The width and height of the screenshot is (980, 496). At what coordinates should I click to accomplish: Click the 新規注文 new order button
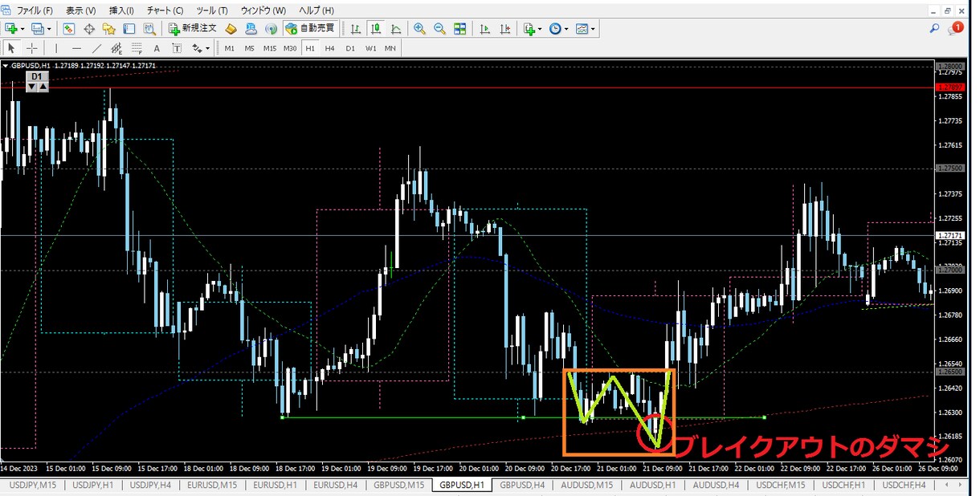point(194,29)
